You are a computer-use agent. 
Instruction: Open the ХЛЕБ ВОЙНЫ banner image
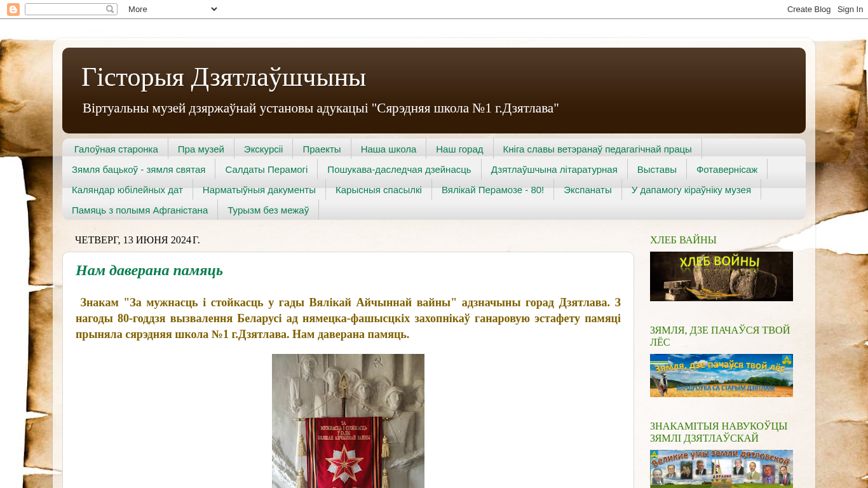tap(721, 276)
